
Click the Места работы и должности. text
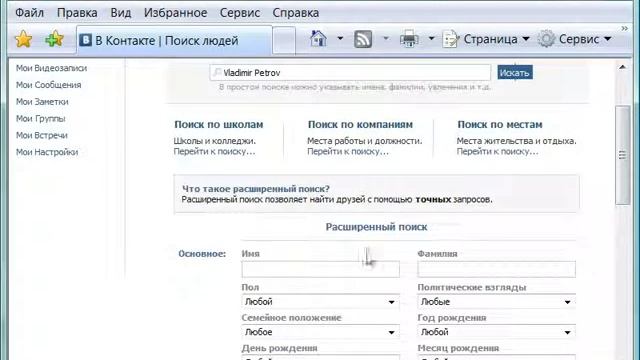click(x=365, y=141)
